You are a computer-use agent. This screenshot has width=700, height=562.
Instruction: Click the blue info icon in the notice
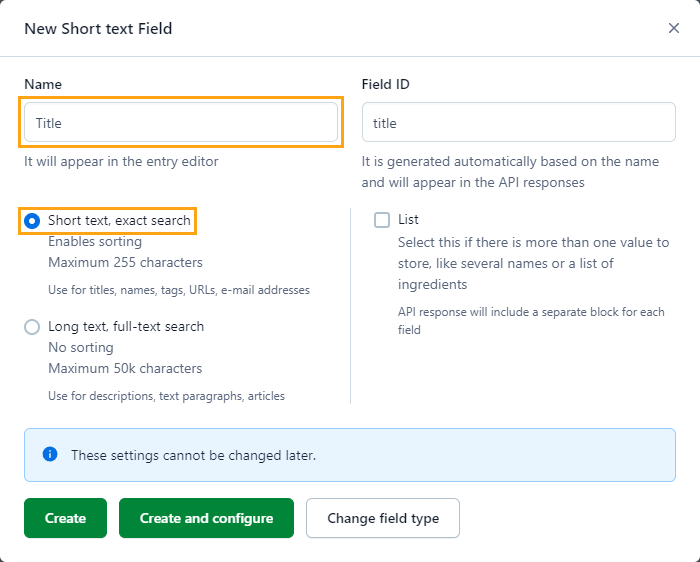[x=50, y=454]
